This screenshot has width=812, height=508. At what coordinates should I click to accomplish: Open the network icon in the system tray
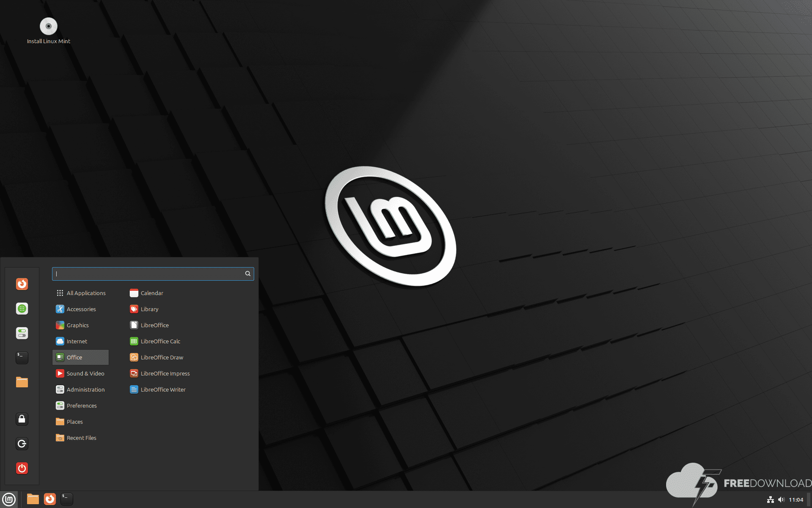771,500
